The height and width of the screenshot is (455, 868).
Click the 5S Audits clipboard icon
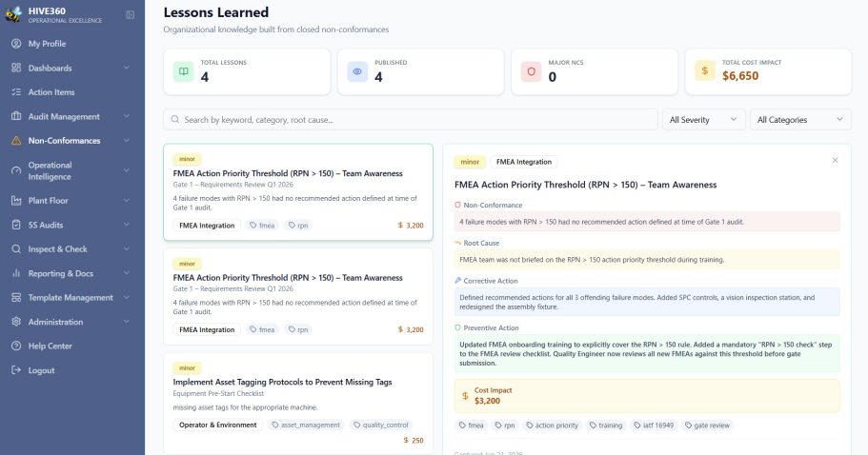16,225
